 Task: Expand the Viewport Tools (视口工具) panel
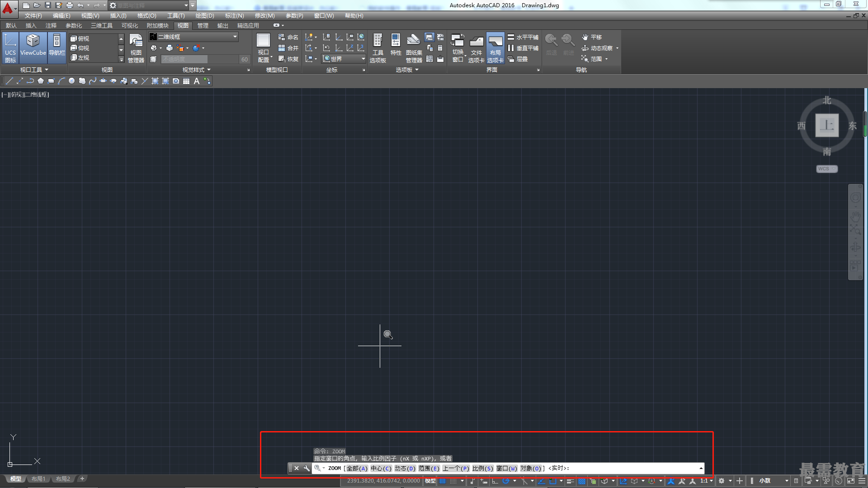(34, 70)
